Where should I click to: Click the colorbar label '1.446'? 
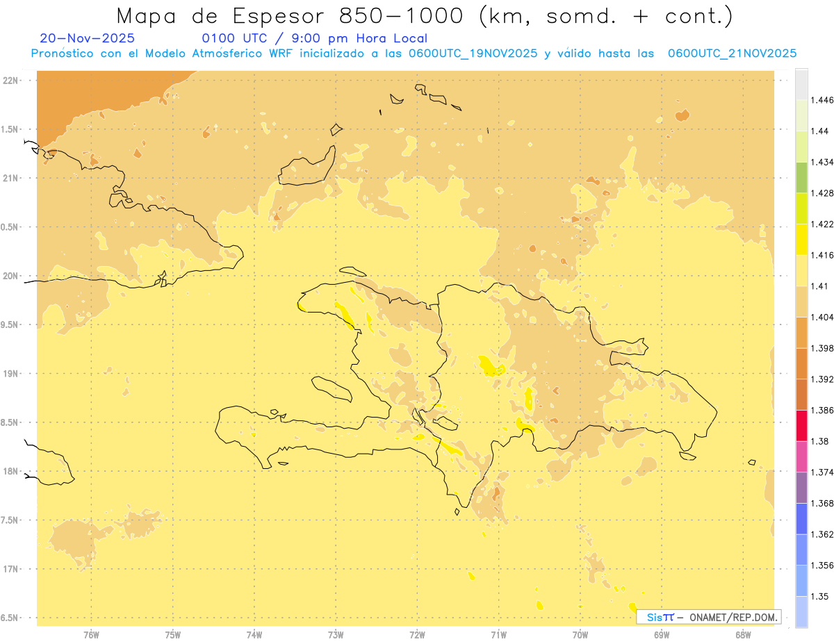point(822,100)
